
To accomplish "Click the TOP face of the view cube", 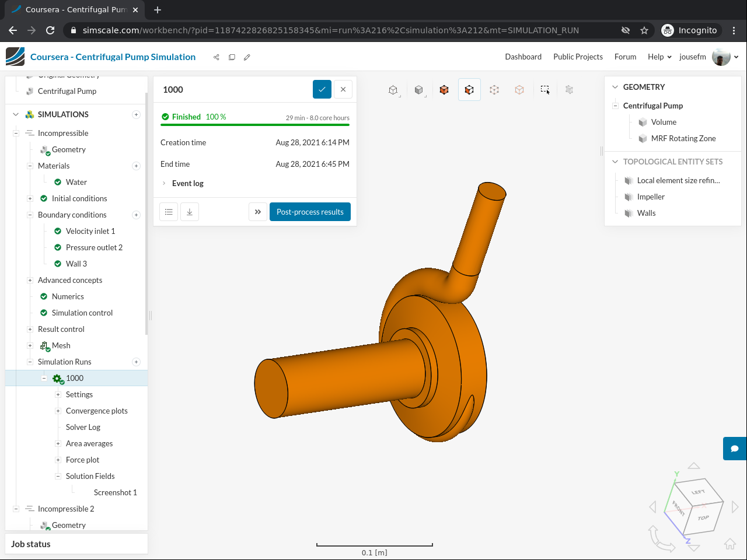I will 703,518.
